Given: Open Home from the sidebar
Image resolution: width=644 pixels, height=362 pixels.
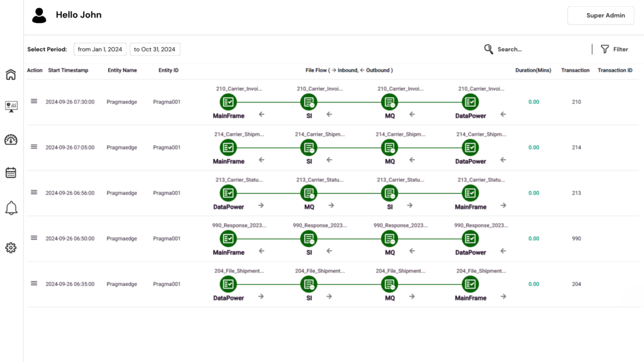Looking at the screenshot, I should click(10, 73).
